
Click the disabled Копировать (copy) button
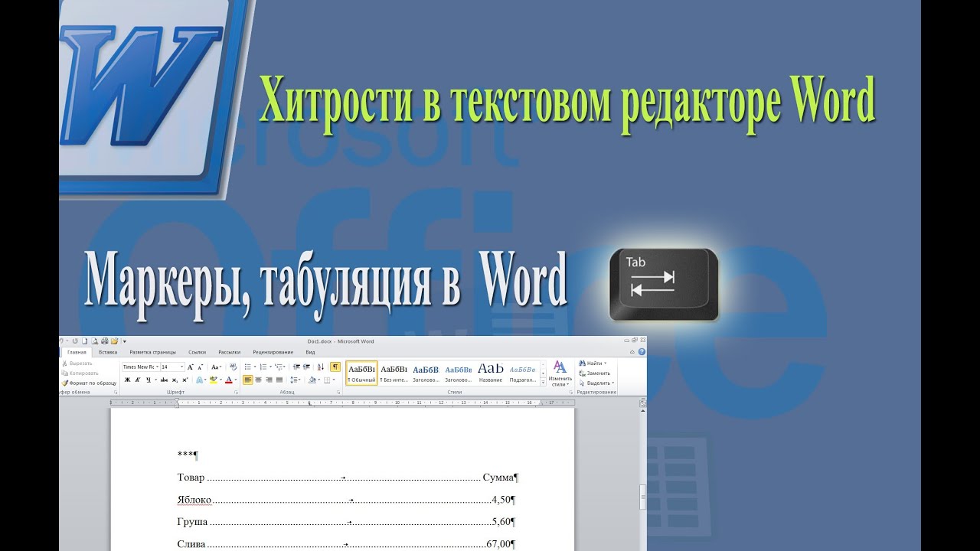(x=80, y=373)
